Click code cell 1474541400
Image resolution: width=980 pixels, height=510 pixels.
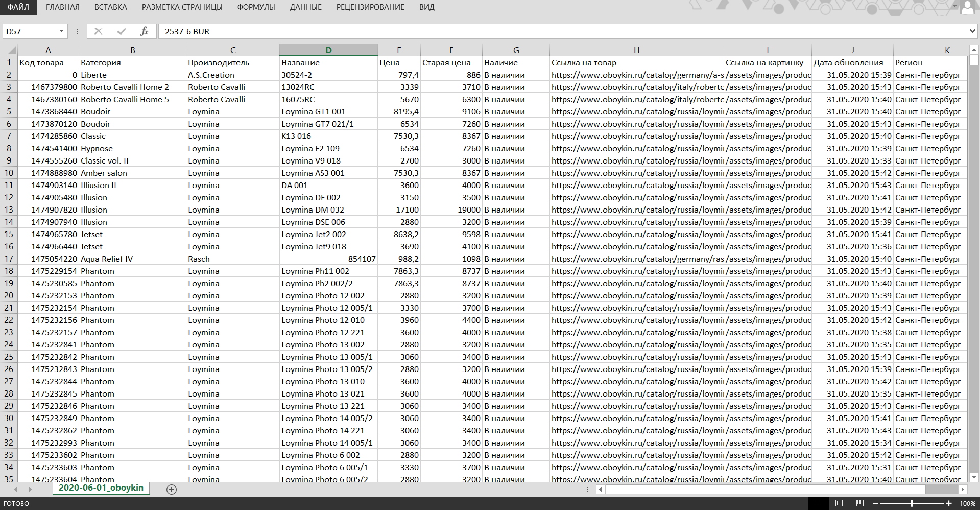(x=48, y=148)
